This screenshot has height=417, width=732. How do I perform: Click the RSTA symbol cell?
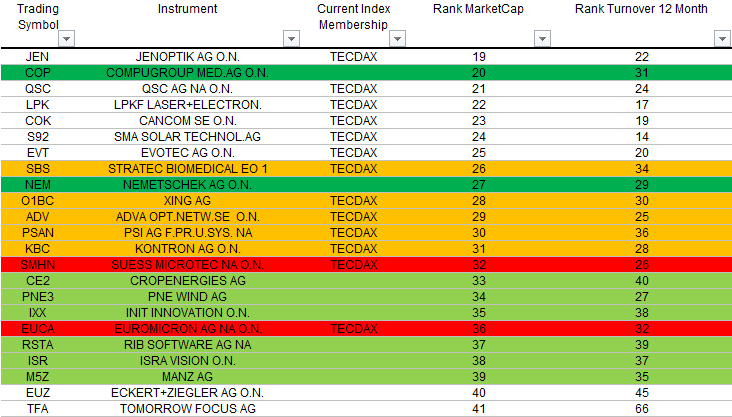[37, 345]
